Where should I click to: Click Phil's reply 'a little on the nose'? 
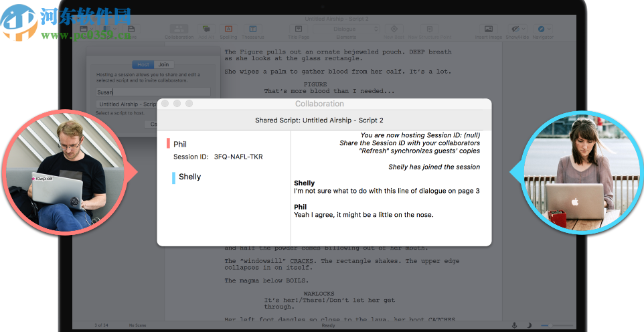(x=364, y=215)
